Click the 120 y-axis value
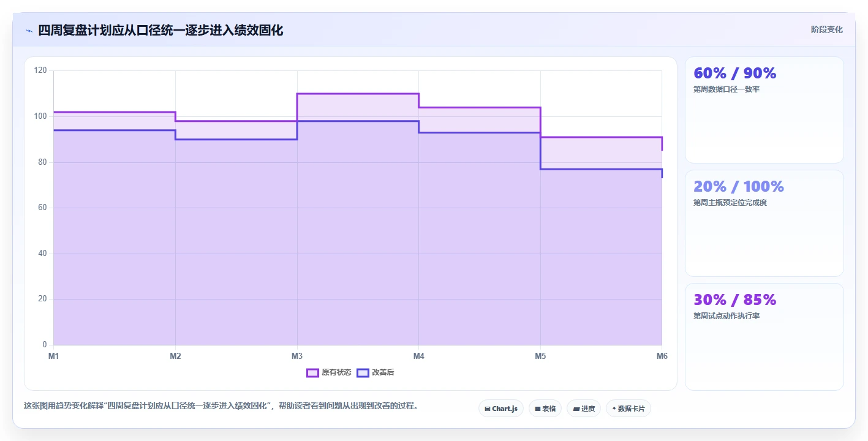The height and width of the screenshot is (441, 868). (x=40, y=71)
